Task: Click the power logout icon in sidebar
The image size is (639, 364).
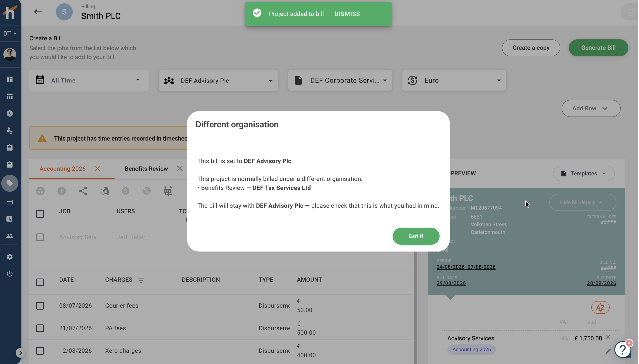Action: coord(10,274)
